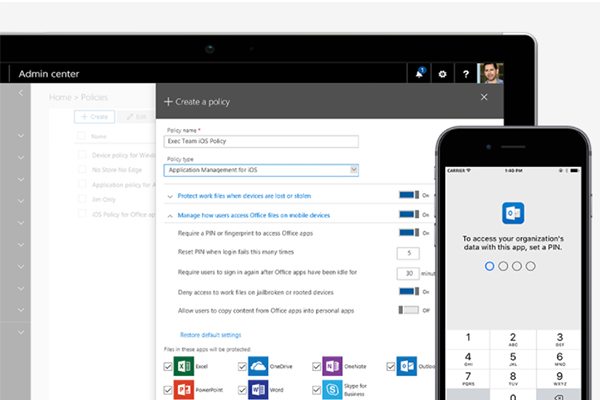Tap key 3 DEF on phone keypad

click(559, 339)
